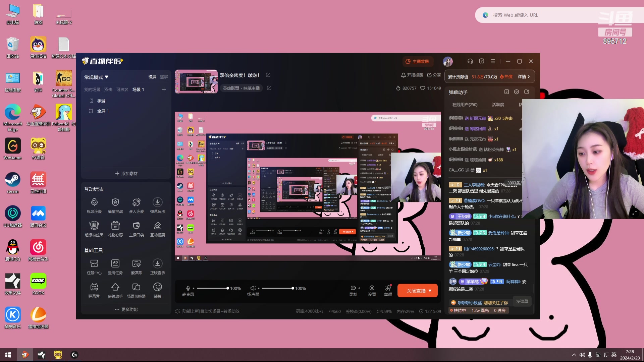Open 福星挑战 icon
Screen dimensions: 644x362
coord(115,202)
